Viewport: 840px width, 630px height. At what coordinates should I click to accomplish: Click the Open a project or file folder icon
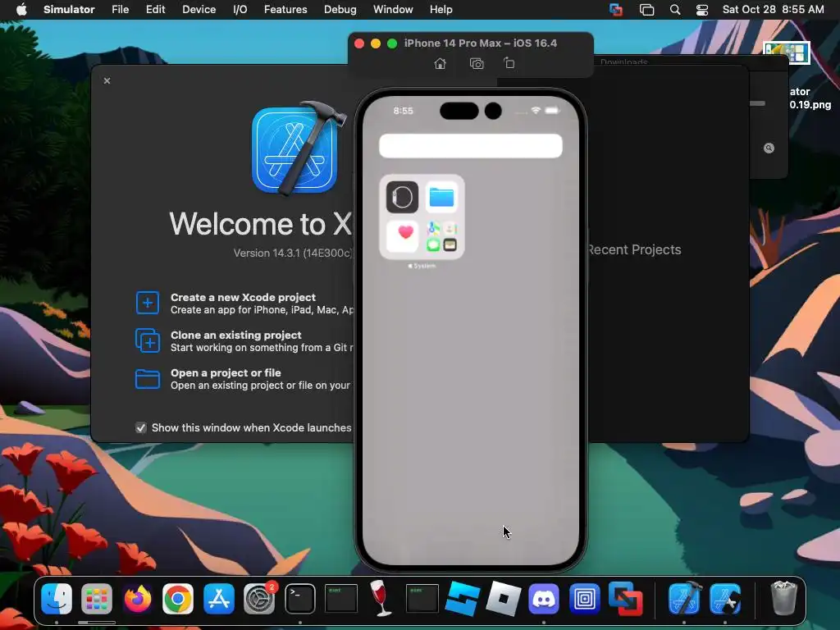[x=148, y=379]
